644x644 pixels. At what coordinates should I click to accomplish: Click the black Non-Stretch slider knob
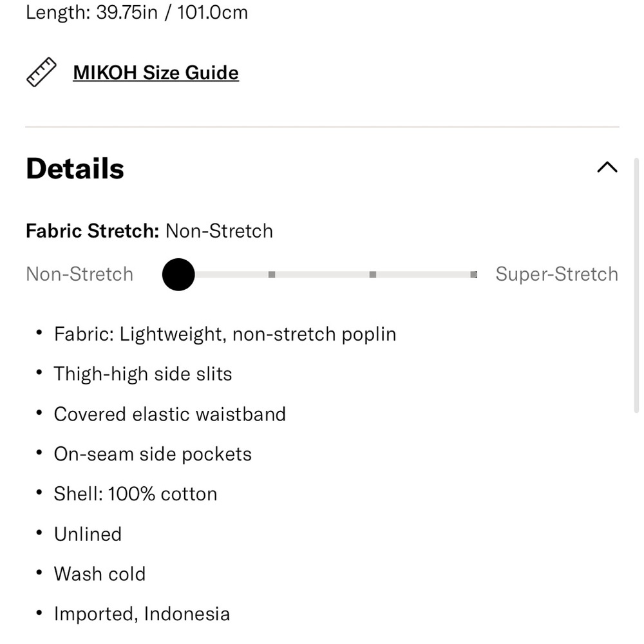click(178, 274)
